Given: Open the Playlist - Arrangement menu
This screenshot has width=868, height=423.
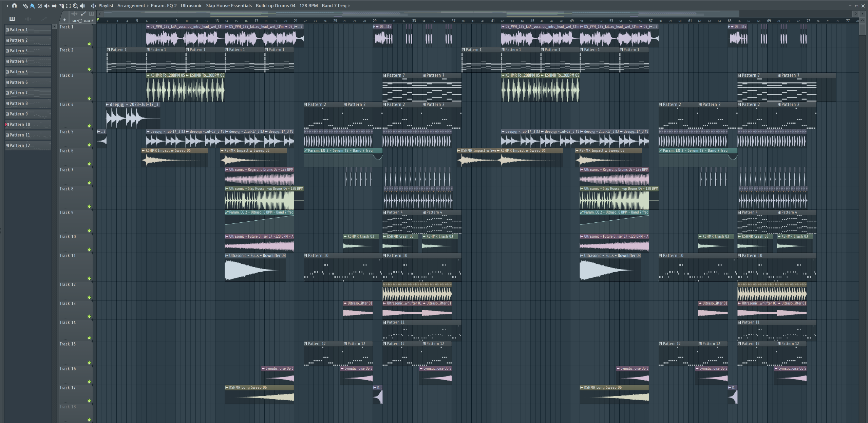Looking at the screenshot, I should click(x=122, y=6).
